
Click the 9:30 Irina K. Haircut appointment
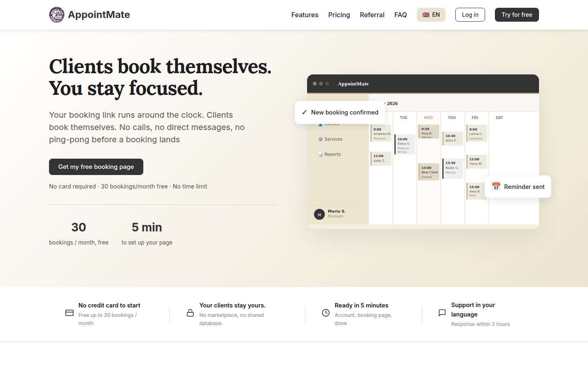429,132
